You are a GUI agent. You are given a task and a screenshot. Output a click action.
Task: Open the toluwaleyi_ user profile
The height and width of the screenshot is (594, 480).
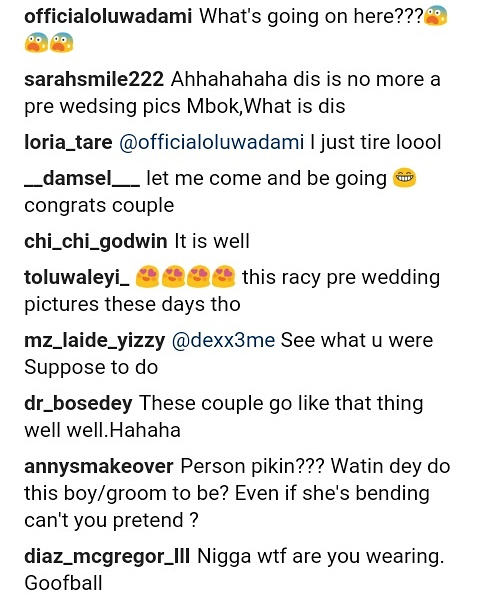77,278
